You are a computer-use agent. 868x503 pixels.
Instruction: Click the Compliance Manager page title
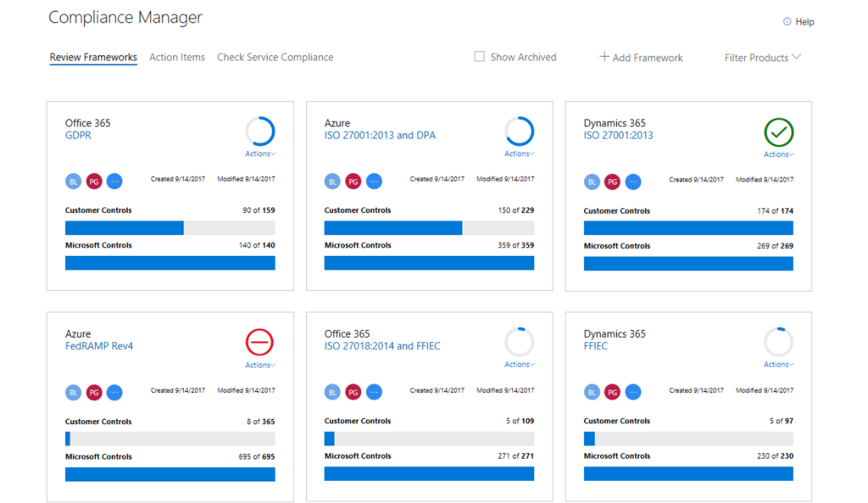tap(125, 17)
